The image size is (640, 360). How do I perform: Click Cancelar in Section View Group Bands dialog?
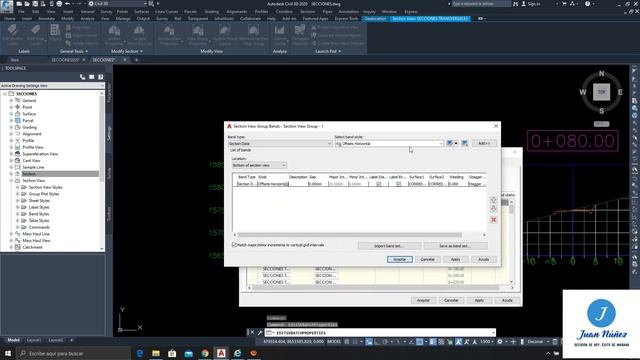pyautogui.click(x=427, y=260)
